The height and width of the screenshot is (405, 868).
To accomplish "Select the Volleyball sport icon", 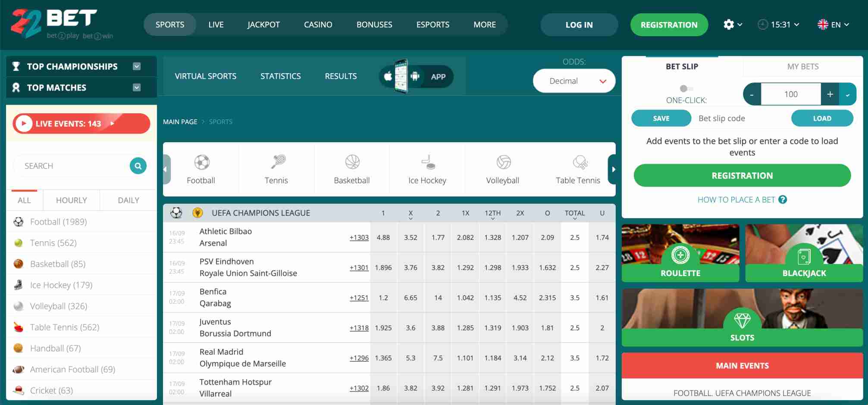I will [502, 168].
